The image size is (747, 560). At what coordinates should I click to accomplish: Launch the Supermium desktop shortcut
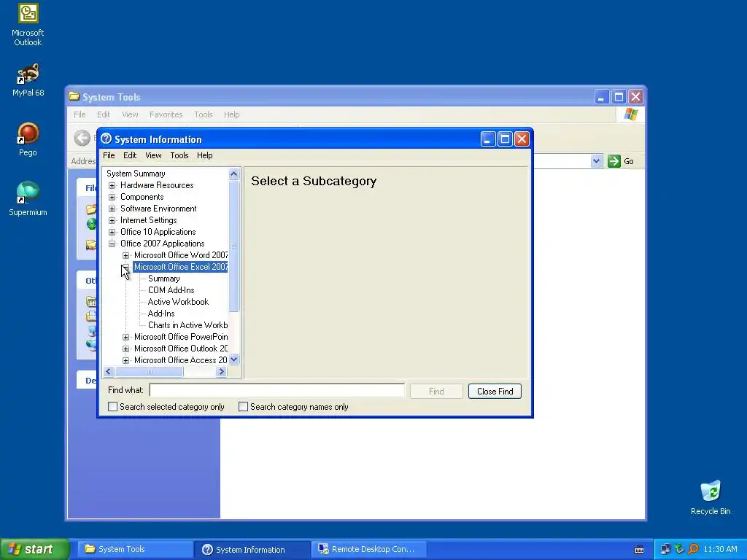28,199
